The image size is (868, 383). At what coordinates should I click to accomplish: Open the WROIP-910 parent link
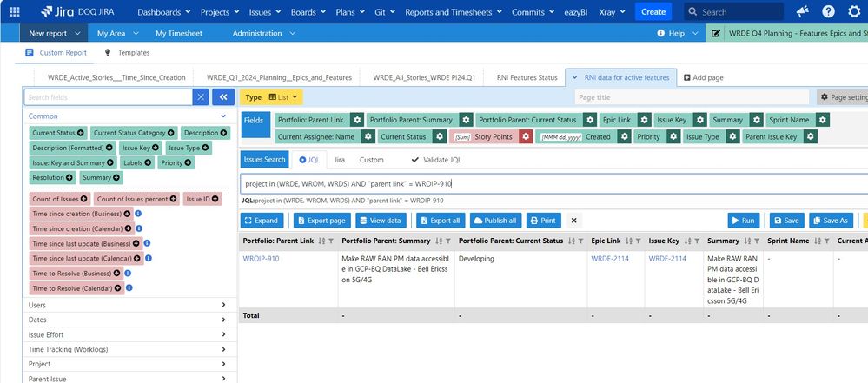point(262,259)
